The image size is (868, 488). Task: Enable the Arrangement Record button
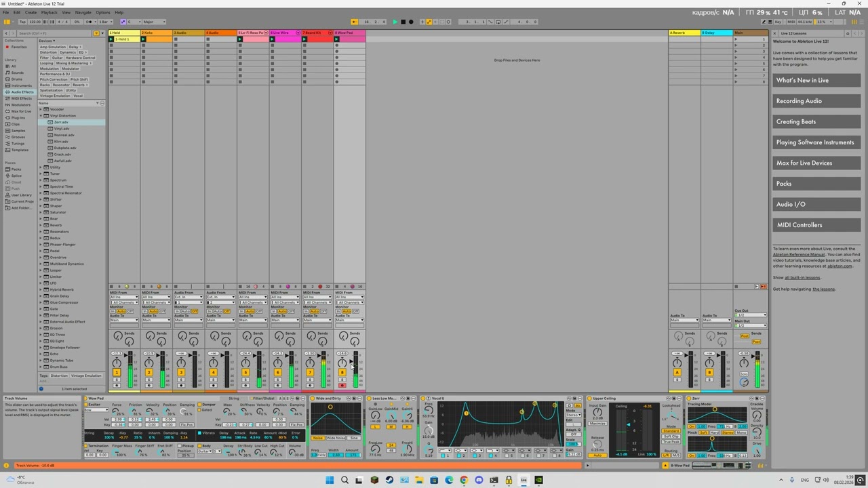point(410,22)
